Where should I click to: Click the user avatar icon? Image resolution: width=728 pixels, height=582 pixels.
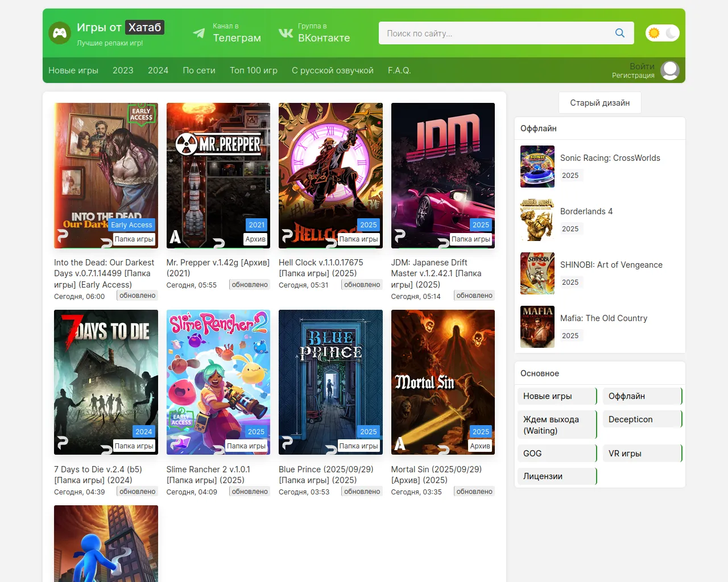pyautogui.click(x=670, y=70)
